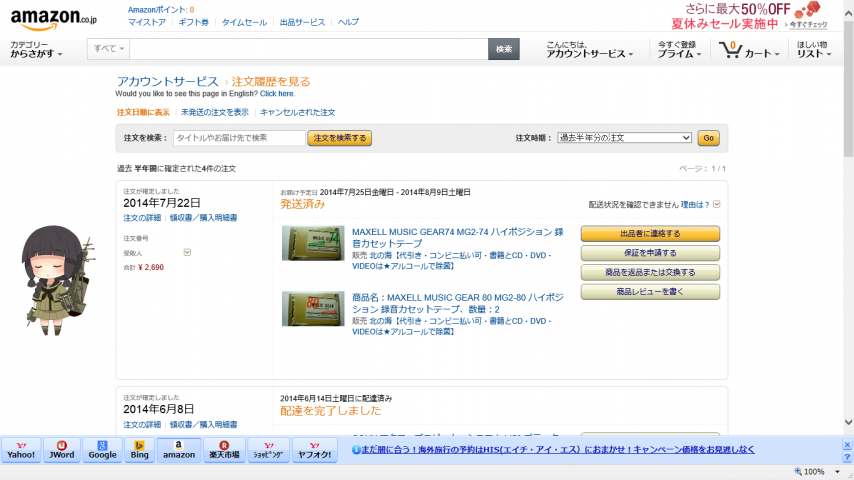Close the bottom toolbar with X
This screenshot has width=854, height=480.
pos(847,445)
